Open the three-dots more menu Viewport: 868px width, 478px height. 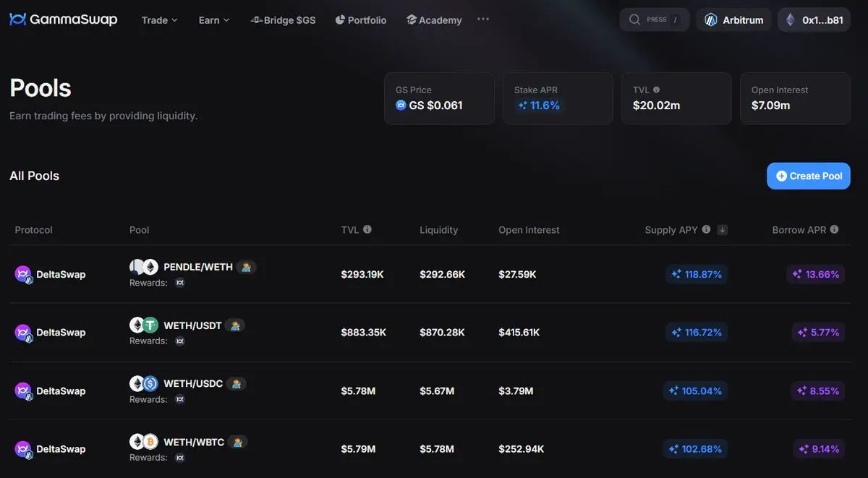(x=483, y=19)
